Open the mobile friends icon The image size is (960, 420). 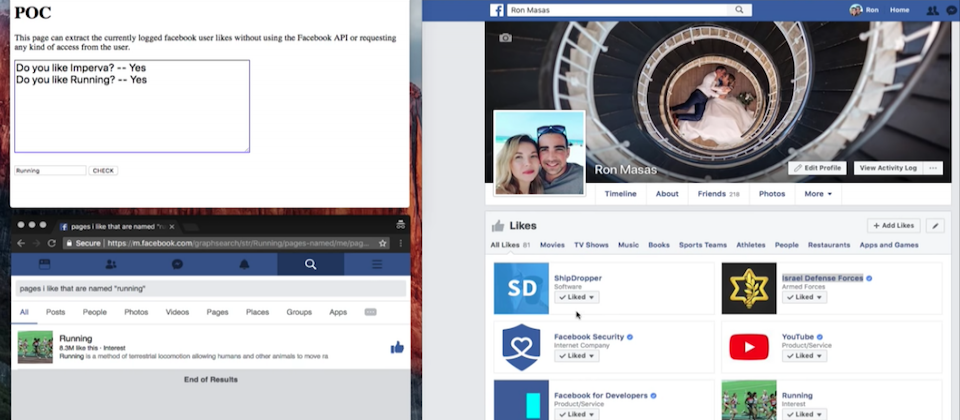tap(111, 264)
